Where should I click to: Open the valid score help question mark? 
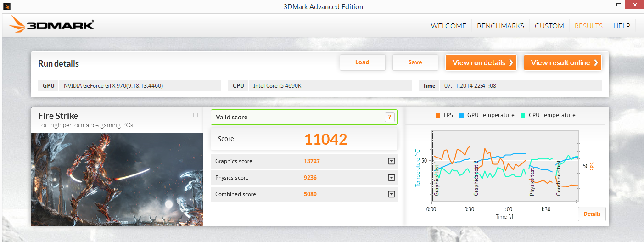click(389, 117)
